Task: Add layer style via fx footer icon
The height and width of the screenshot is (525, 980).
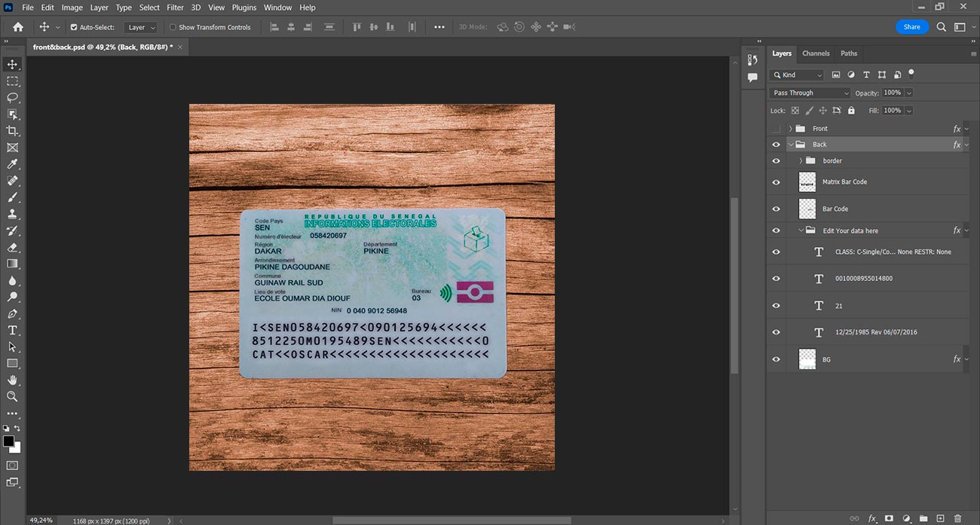Action: (x=872, y=518)
